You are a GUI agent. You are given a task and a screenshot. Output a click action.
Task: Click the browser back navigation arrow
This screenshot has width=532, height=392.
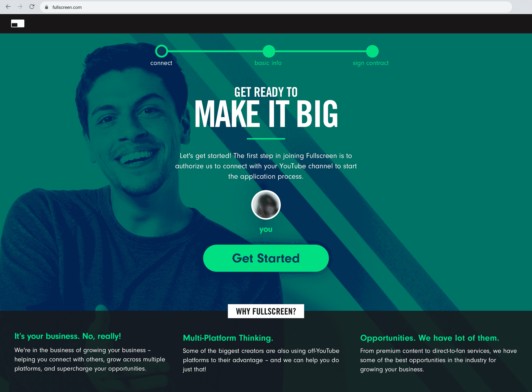pyautogui.click(x=8, y=7)
